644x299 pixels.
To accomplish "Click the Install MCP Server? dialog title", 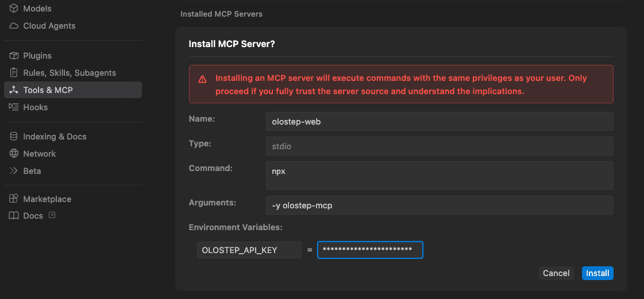I will [232, 44].
